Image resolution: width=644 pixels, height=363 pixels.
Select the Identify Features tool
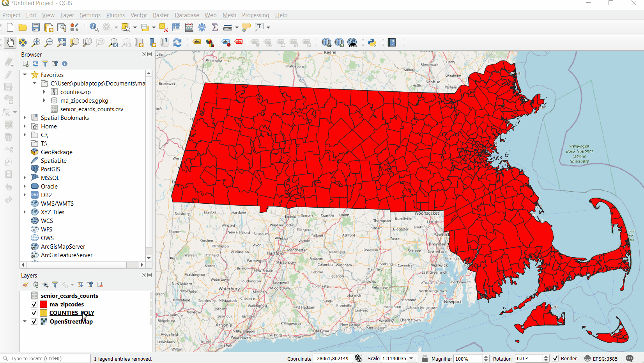click(x=94, y=27)
